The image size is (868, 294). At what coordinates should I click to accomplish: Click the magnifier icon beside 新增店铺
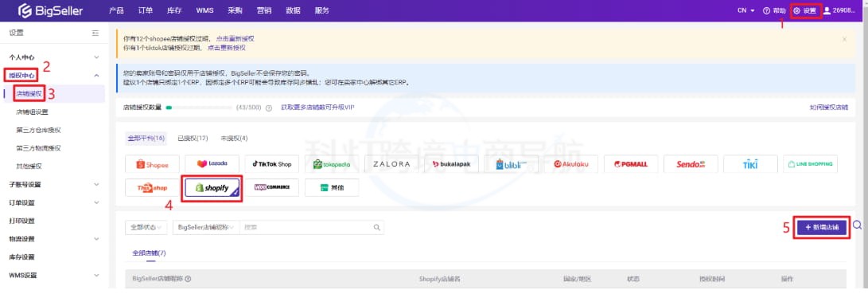[857, 225]
